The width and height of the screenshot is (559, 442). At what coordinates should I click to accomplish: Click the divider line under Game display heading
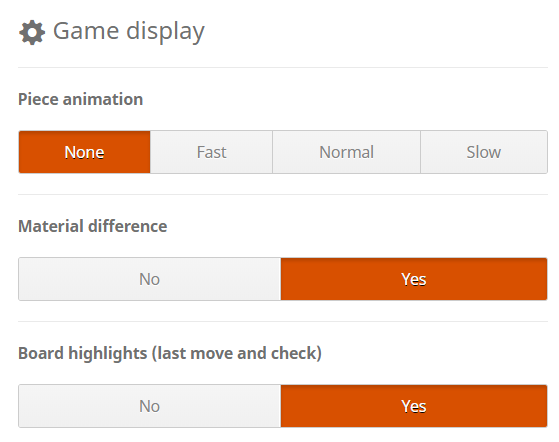pos(283,67)
